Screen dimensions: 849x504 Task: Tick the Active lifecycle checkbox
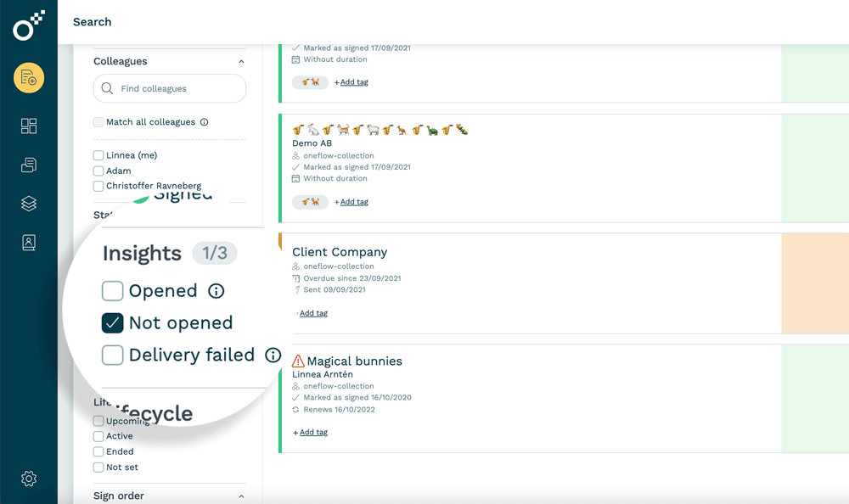tap(98, 436)
